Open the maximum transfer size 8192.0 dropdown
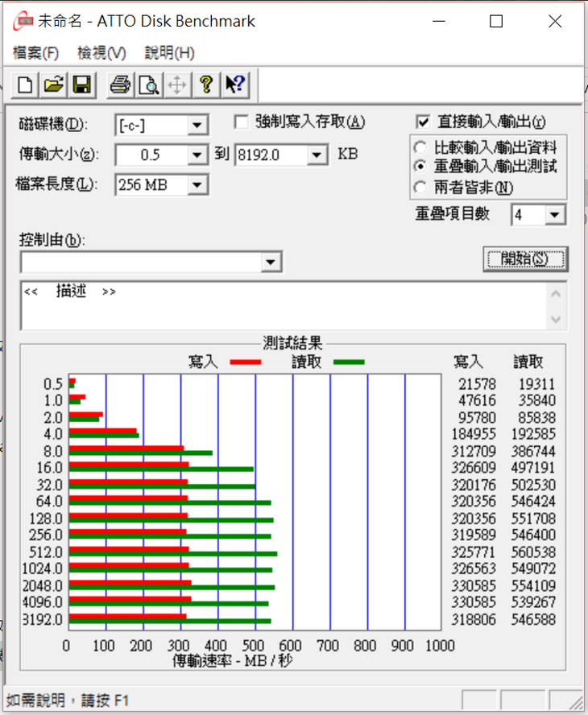 [x=317, y=155]
